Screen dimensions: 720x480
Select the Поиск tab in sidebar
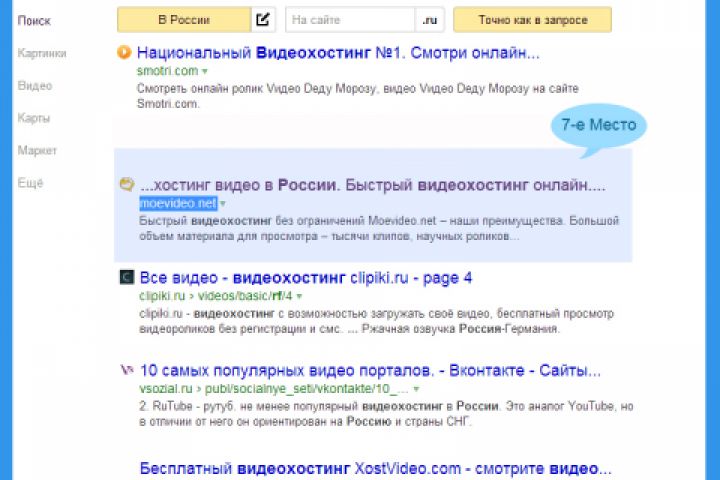pos(34,21)
